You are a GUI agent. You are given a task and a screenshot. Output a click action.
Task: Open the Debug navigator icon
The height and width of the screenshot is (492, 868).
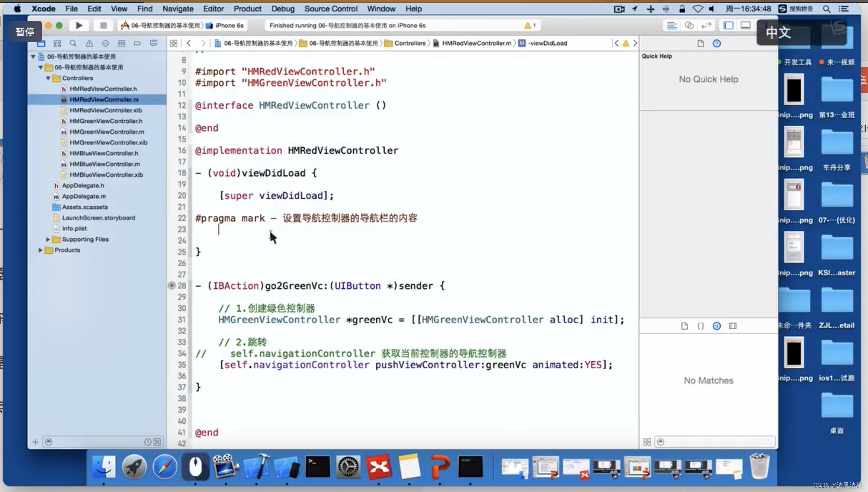pyautogui.click(x=122, y=43)
